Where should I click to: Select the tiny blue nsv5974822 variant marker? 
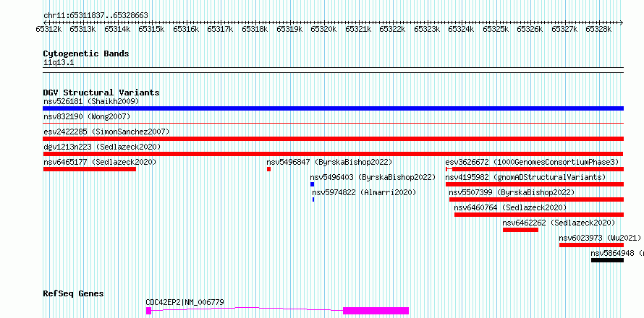[x=313, y=199]
